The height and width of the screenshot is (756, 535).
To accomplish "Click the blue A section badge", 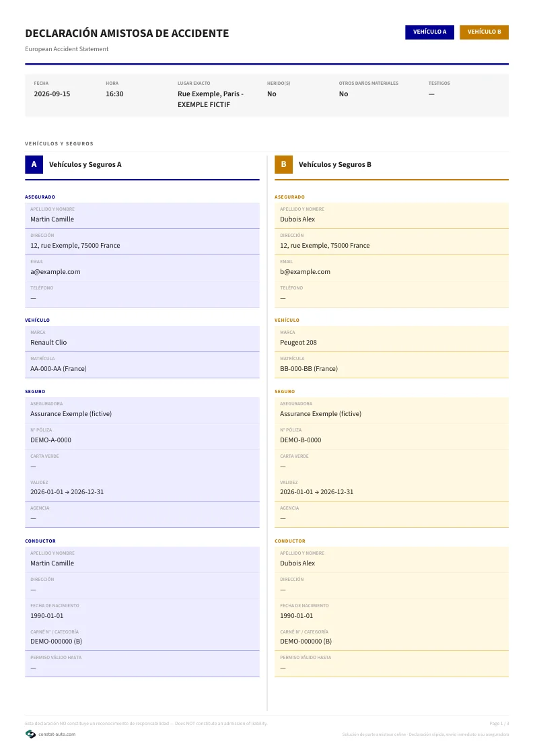I will click(x=34, y=164).
